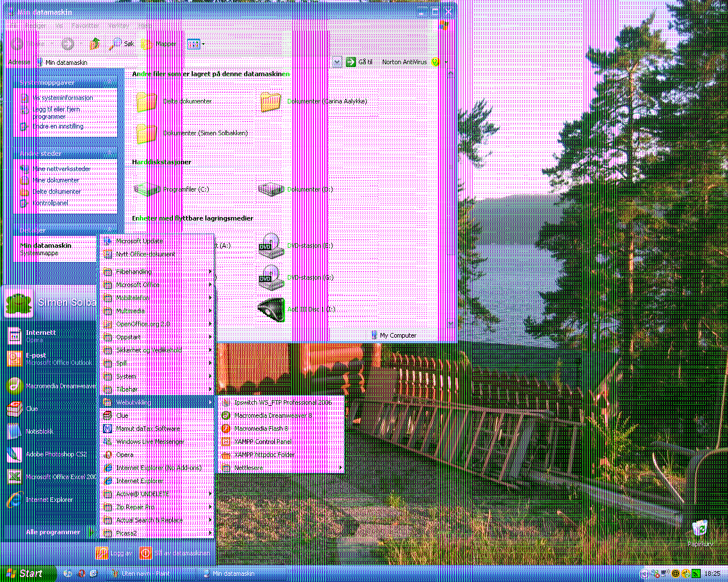Viewport: 728px width, 582px height.
Task: Click the Søk toolbar button
Action: pyautogui.click(x=123, y=44)
